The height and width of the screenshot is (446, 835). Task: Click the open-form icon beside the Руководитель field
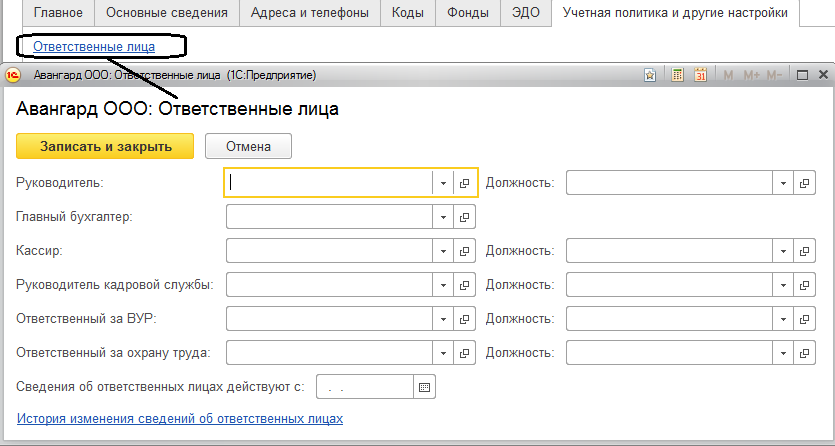(464, 183)
